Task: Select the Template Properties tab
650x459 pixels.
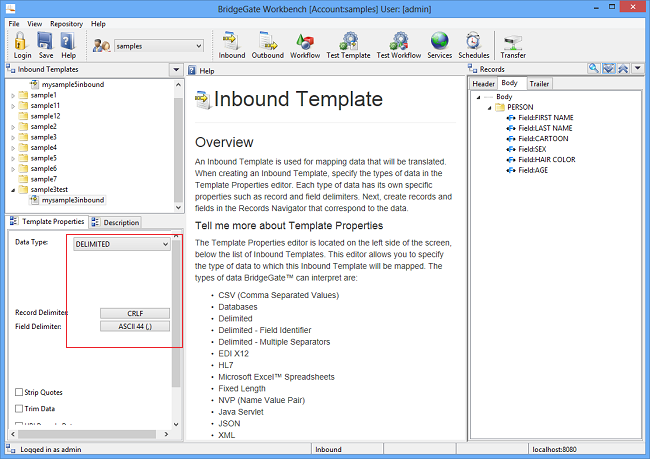Action: point(48,221)
